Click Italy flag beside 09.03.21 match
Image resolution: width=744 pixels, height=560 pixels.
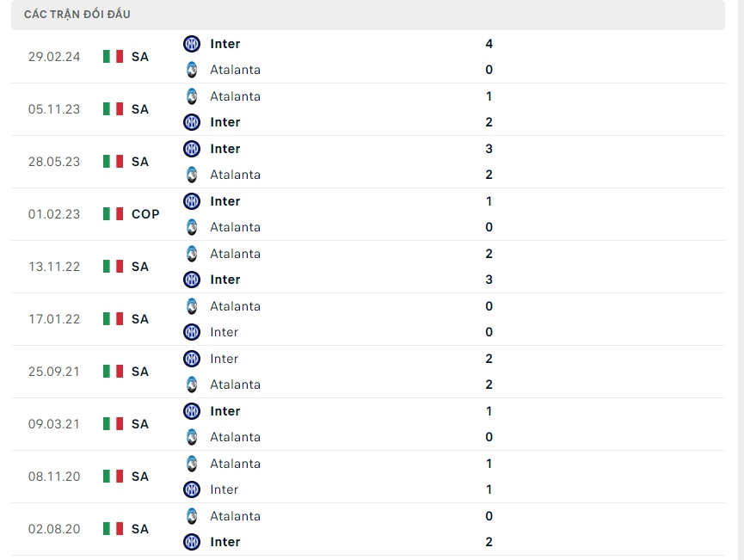tap(113, 424)
